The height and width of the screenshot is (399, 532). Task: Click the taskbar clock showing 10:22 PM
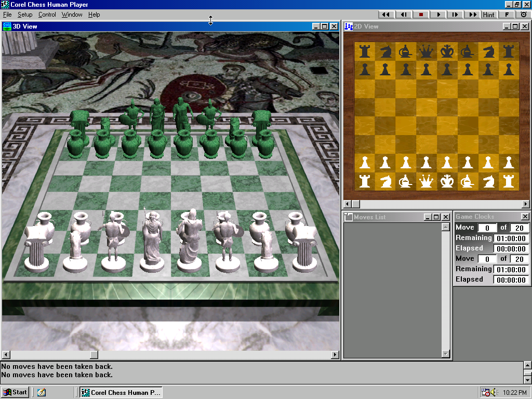click(514, 393)
